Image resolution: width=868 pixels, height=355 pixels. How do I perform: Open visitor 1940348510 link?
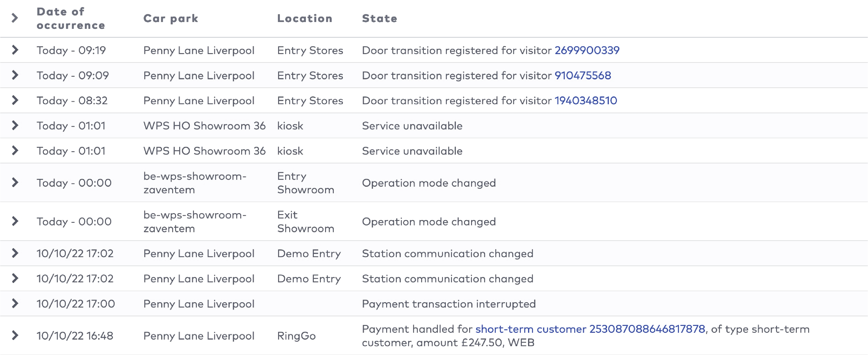coord(586,101)
